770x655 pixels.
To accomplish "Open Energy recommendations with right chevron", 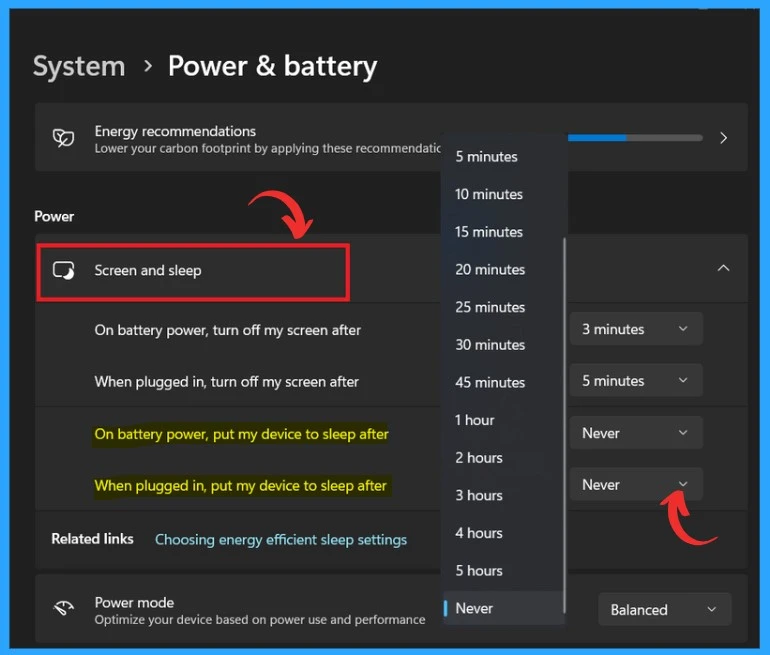I will [x=723, y=138].
